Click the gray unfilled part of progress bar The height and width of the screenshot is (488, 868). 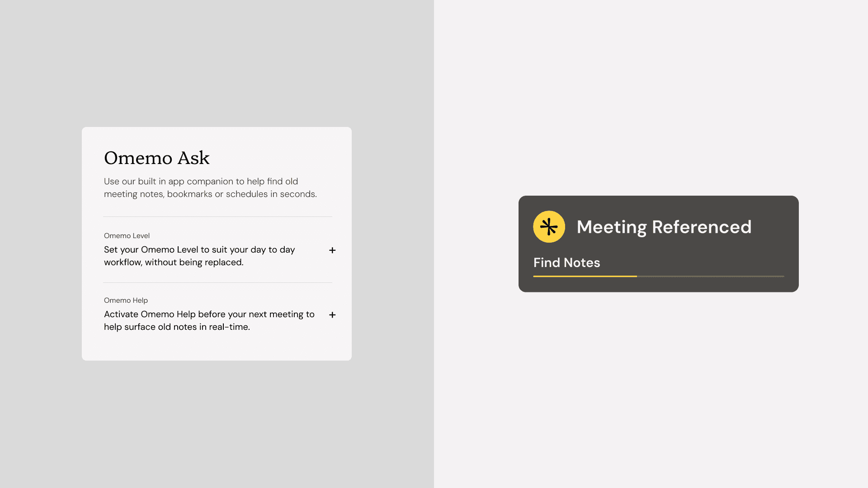click(x=710, y=276)
